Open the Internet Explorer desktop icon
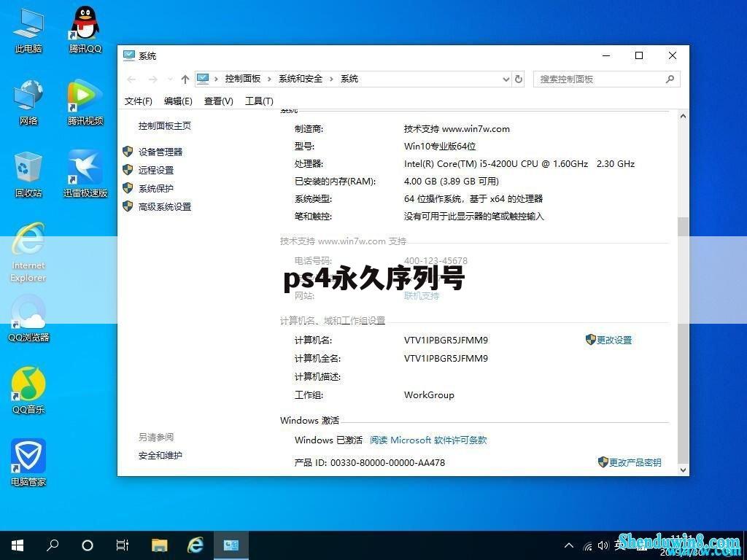Image resolution: width=747 pixels, height=560 pixels. (28, 252)
